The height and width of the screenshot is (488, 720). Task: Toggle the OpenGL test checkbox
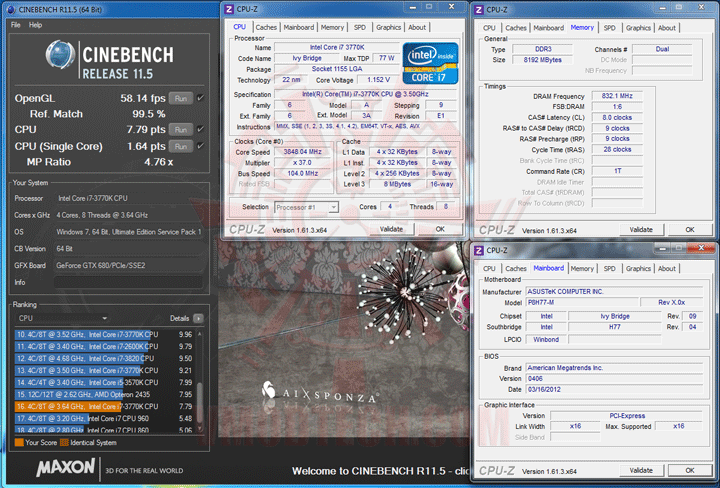(200, 98)
